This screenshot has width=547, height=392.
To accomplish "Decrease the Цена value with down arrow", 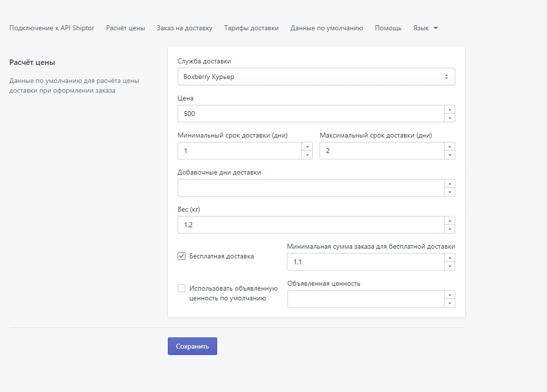I will 449,118.
